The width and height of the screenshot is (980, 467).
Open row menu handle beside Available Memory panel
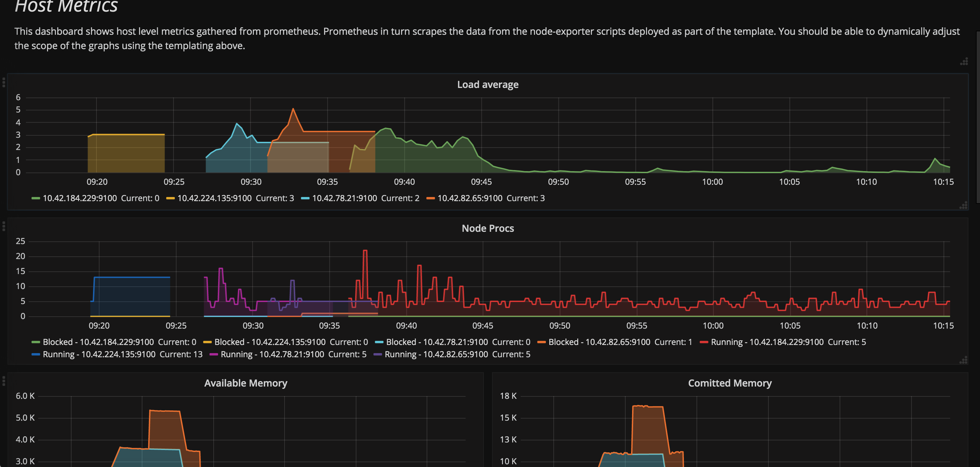pos(4,381)
